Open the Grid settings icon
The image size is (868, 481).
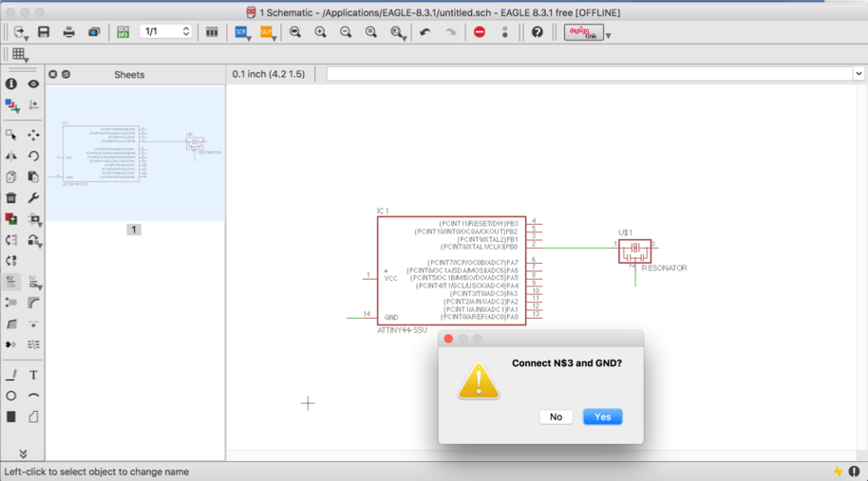(x=19, y=54)
